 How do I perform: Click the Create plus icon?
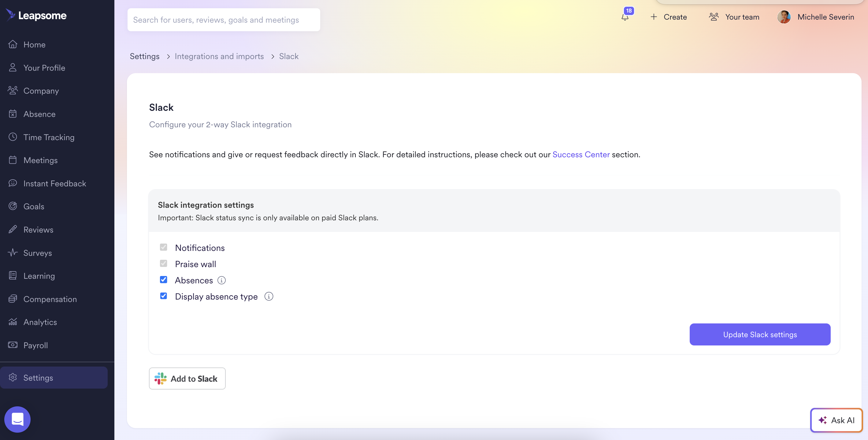click(x=654, y=17)
